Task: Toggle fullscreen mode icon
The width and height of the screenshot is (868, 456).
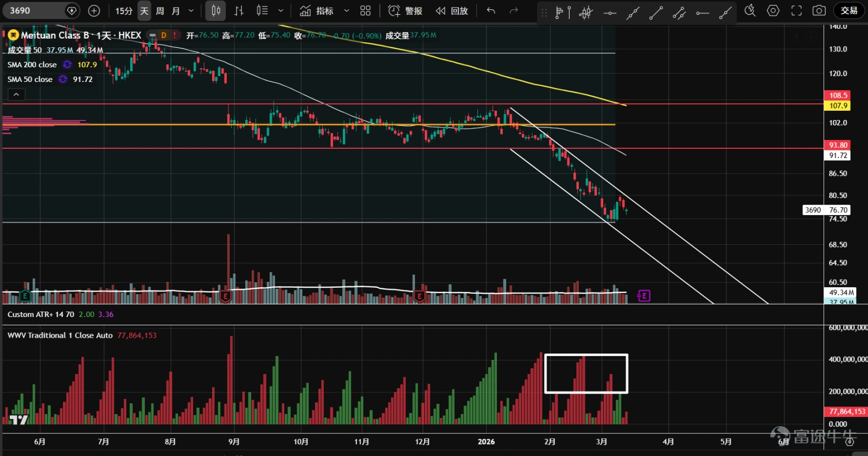Action: pos(796,10)
